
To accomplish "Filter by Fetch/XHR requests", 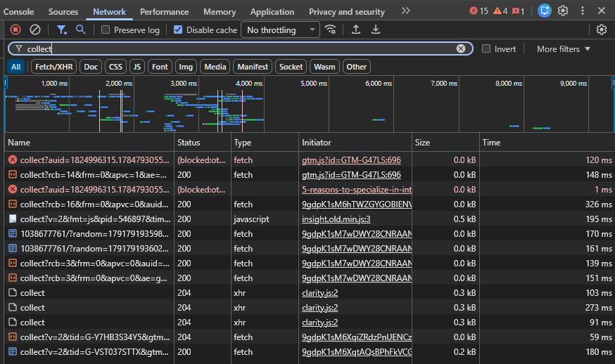I will [53, 67].
